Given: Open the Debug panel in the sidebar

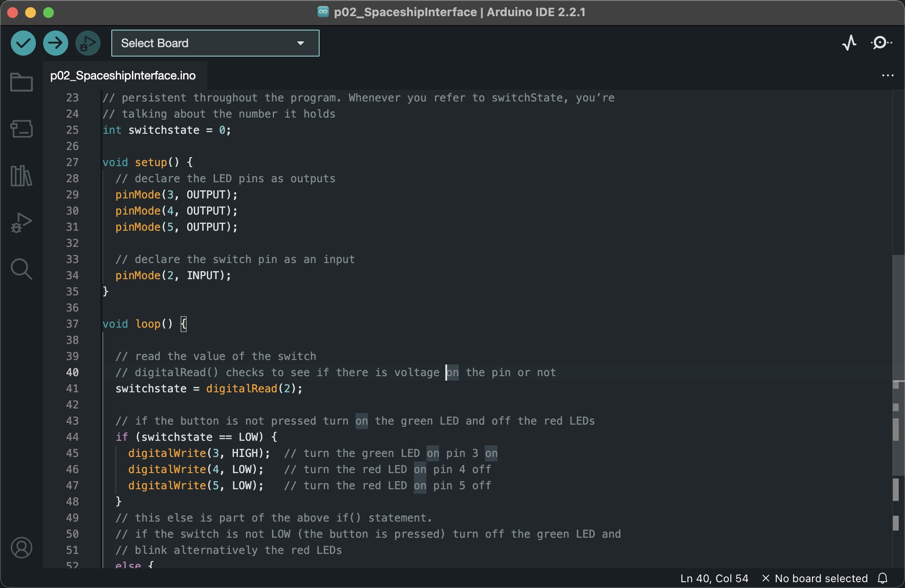Looking at the screenshot, I should click(22, 222).
